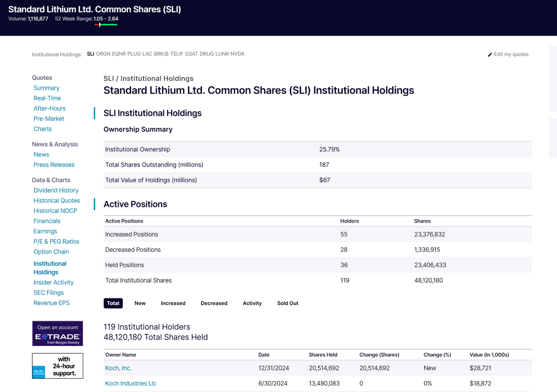Open the Real-Time quotes link

[x=47, y=98]
